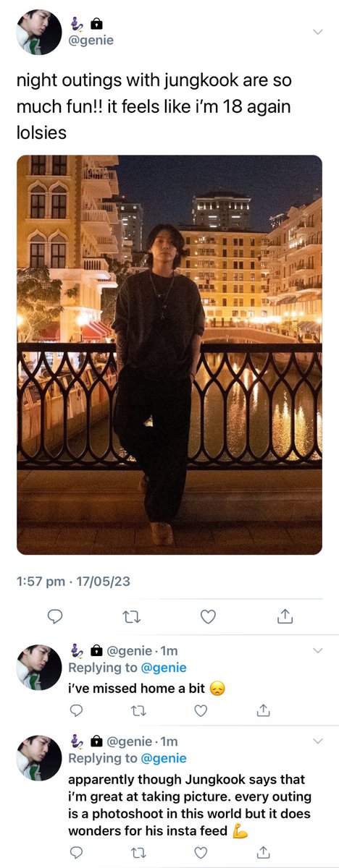Expand options chevron on insta feed reply
Viewport: 339px width, 868px height.
pos(317,742)
